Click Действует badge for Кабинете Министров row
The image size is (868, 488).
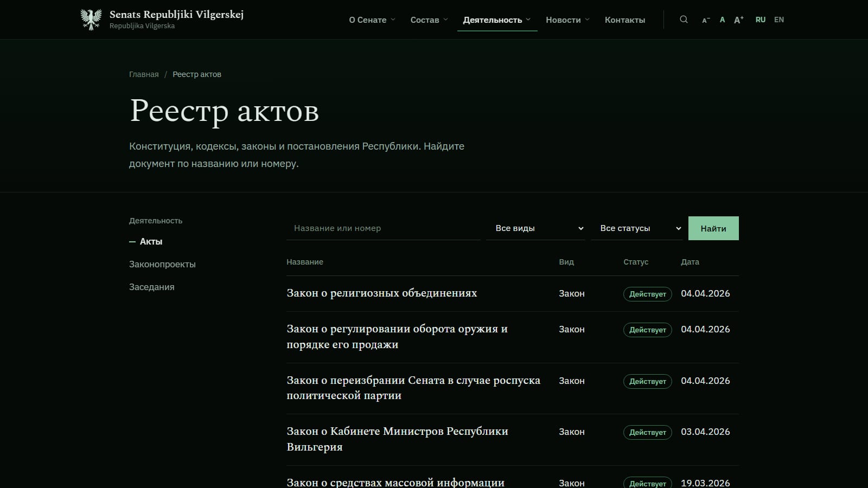[x=648, y=432]
